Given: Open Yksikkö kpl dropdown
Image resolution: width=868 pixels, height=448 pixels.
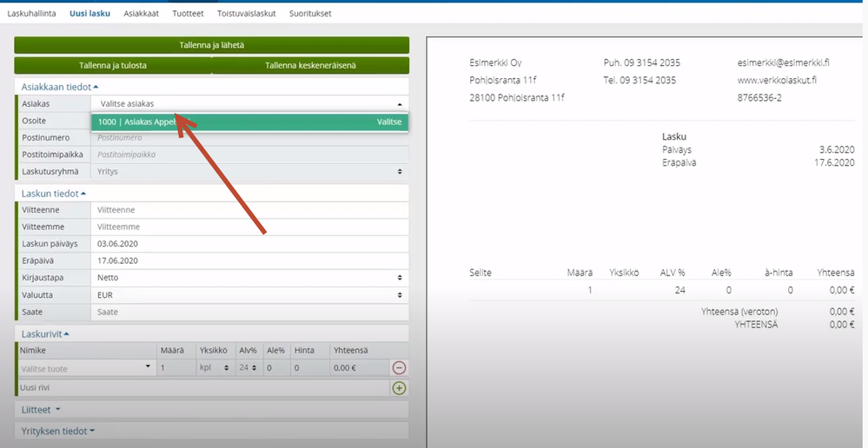Looking at the screenshot, I should (215, 368).
